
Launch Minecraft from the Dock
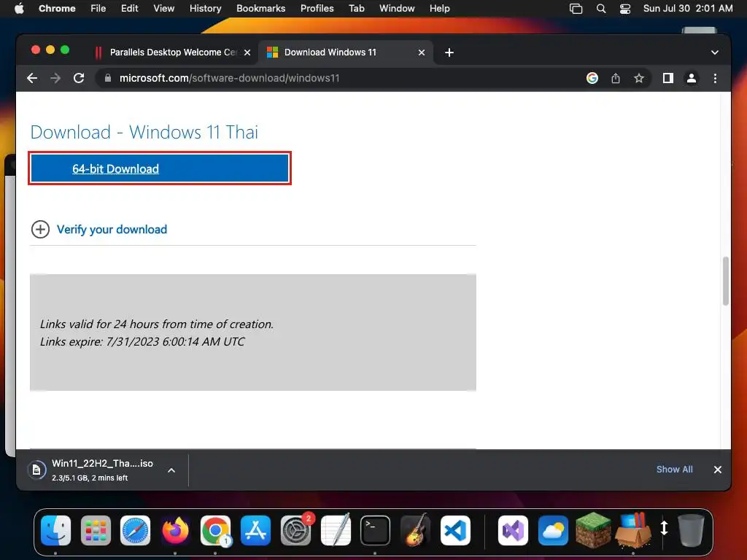593,529
